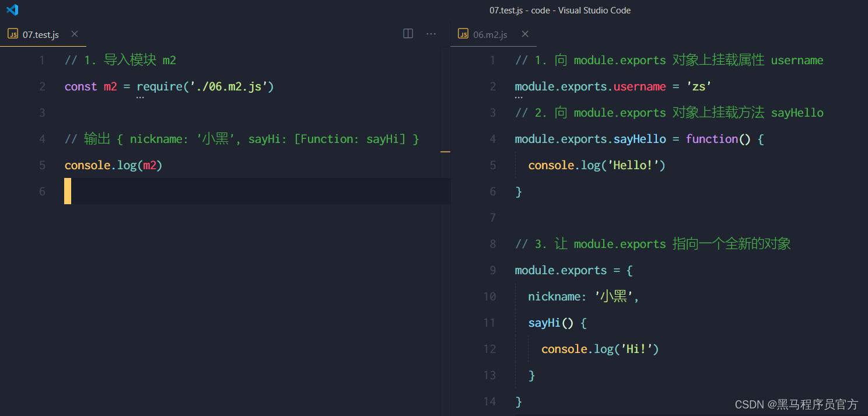868x416 pixels.
Task: Click comment '// 2. 向 module.exports 对象上挂载方法 sayHello'
Action: tap(669, 113)
